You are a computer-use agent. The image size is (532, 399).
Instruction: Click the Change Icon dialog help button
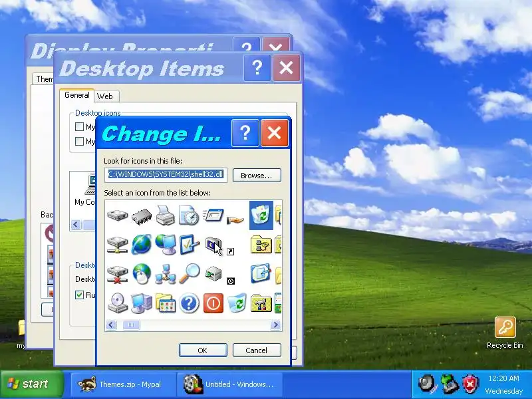(x=245, y=133)
